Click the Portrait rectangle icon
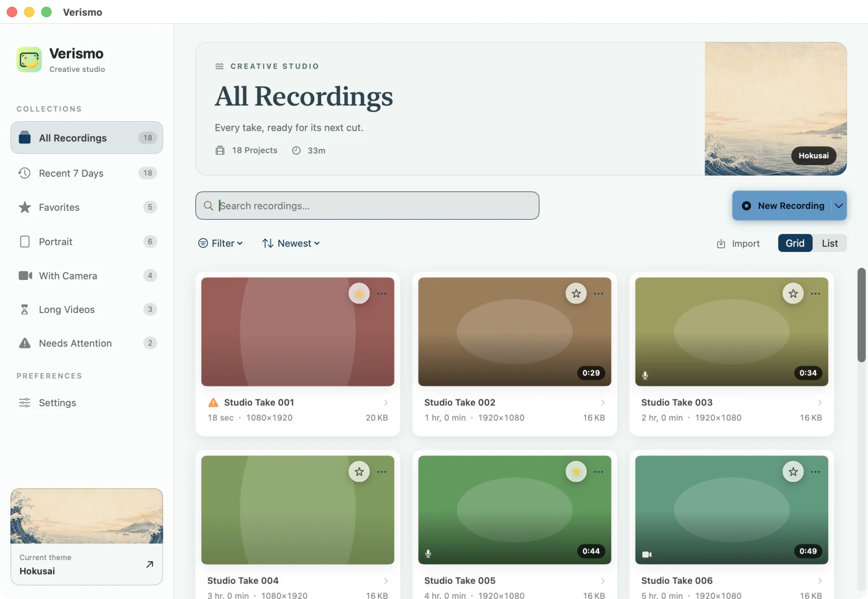This screenshot has width=868, height=599. [25, 242]
